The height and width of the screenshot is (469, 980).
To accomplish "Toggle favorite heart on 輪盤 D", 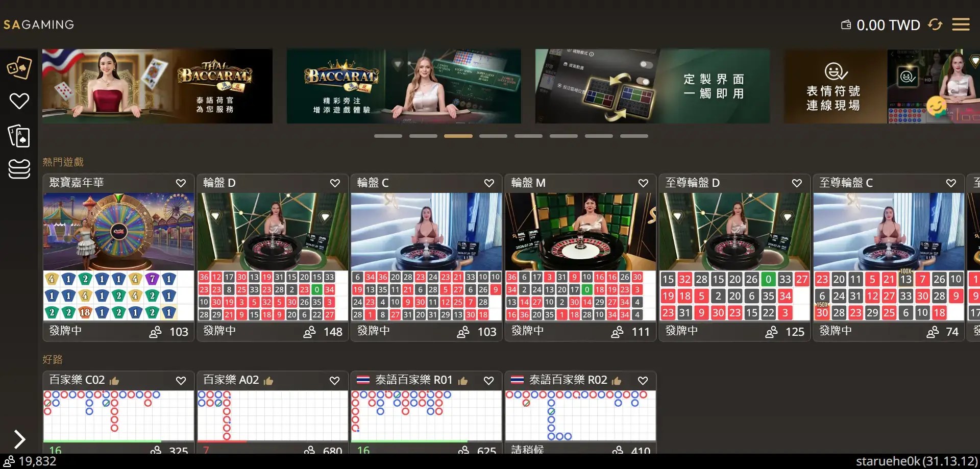I will (x=335, y=183).
